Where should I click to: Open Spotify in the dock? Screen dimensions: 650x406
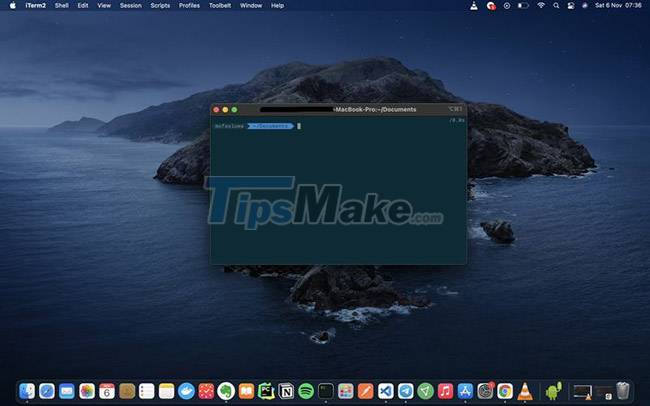tap(306, 391)
